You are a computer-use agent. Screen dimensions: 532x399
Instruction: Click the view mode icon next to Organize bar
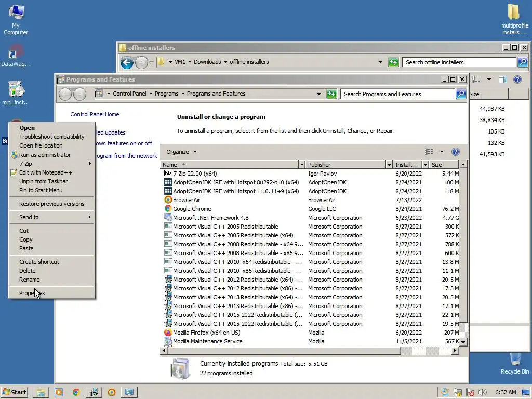[x=429, y=152]
